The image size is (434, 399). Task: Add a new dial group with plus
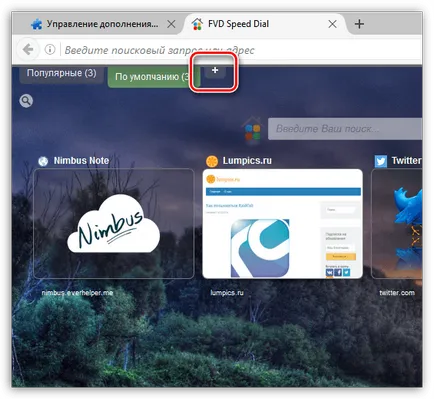pos(215,70)
